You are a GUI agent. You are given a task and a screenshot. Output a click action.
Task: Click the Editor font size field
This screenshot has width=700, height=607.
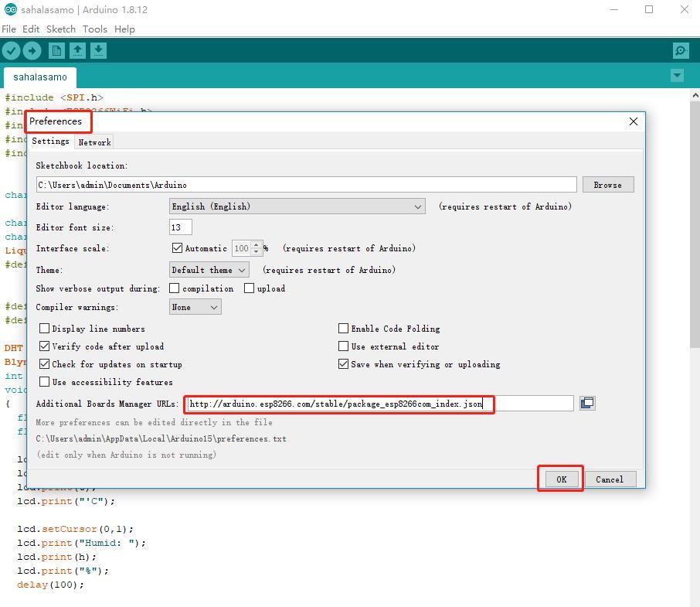point(180,227)
